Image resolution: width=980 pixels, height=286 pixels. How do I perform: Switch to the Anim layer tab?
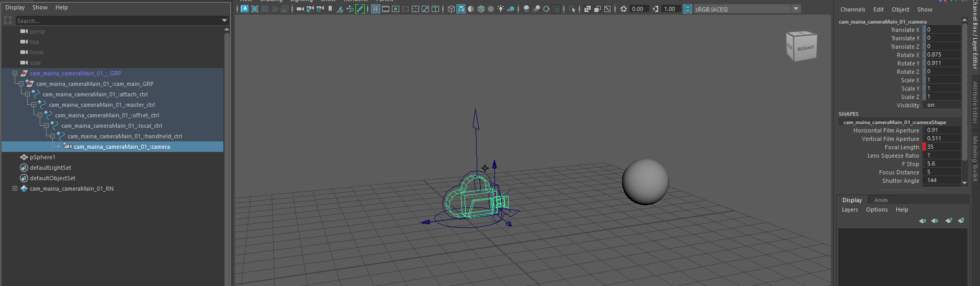[x=881, y=200]
